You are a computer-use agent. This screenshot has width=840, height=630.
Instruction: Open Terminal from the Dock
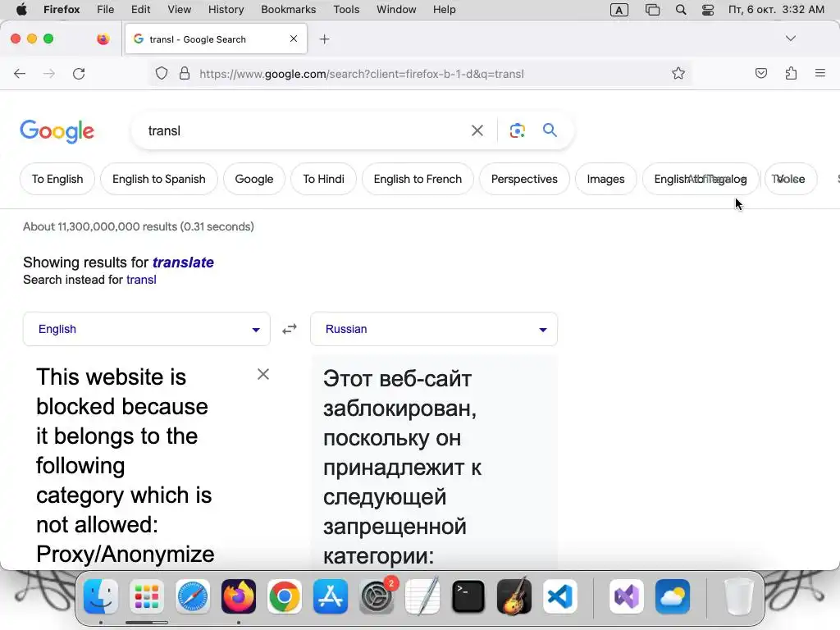[x=468, y=596]
